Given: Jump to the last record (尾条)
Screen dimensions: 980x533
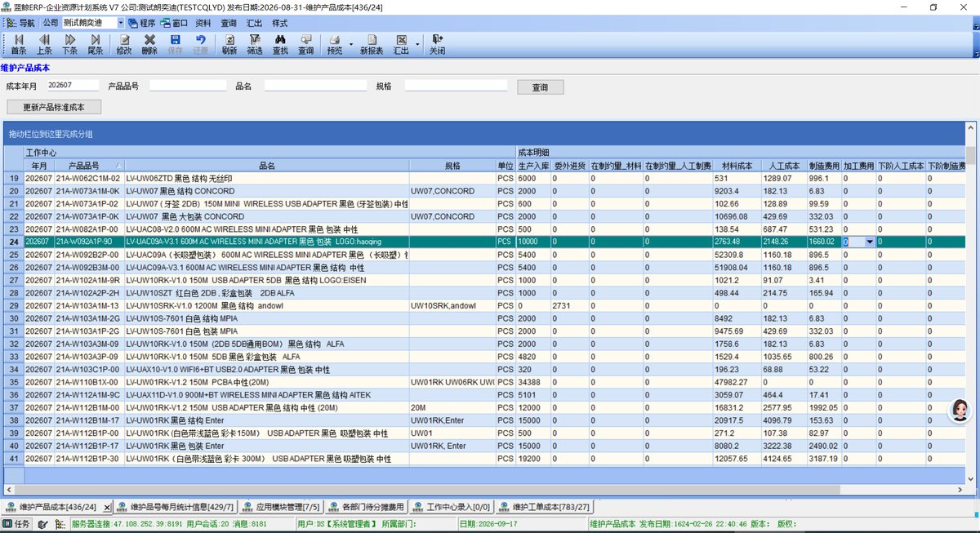Looking at the screenshot, I should [x=95, y=44].
